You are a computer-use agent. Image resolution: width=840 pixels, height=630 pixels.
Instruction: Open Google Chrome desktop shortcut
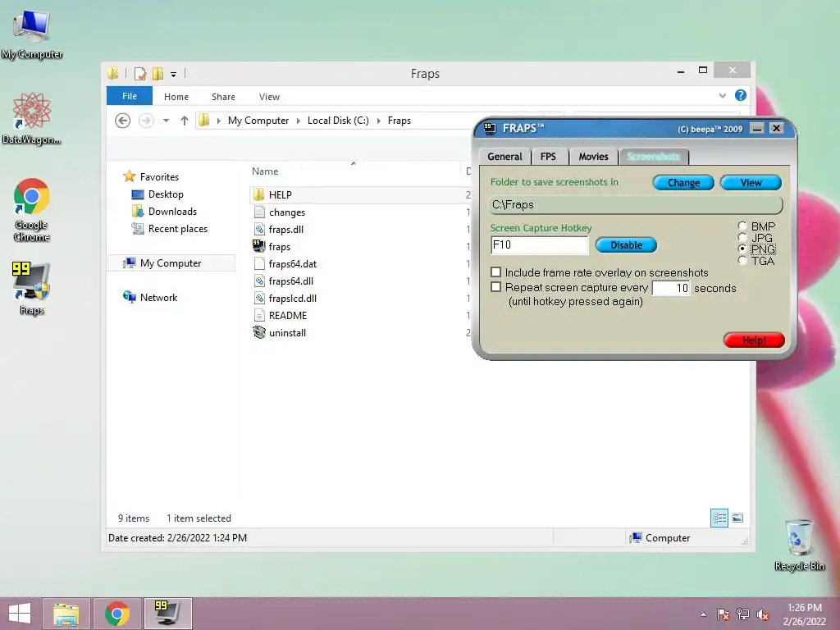coord(32,209)
